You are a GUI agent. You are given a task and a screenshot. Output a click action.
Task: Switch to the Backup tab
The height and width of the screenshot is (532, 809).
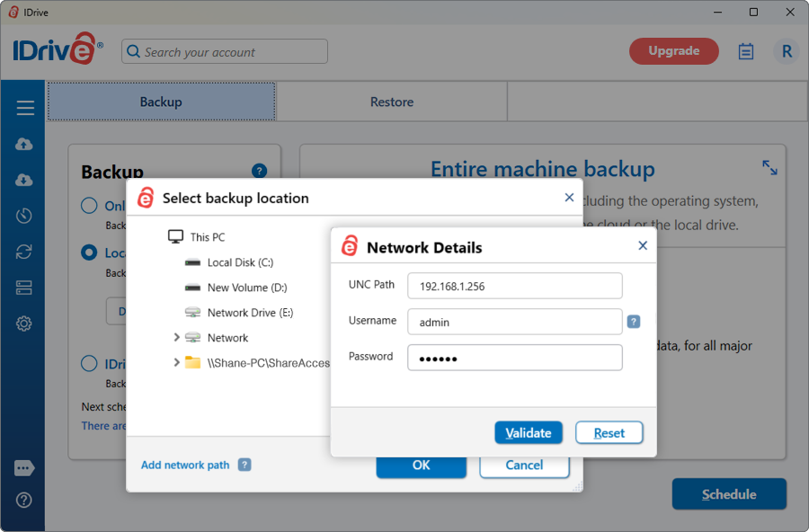click(x=162, y=102)
